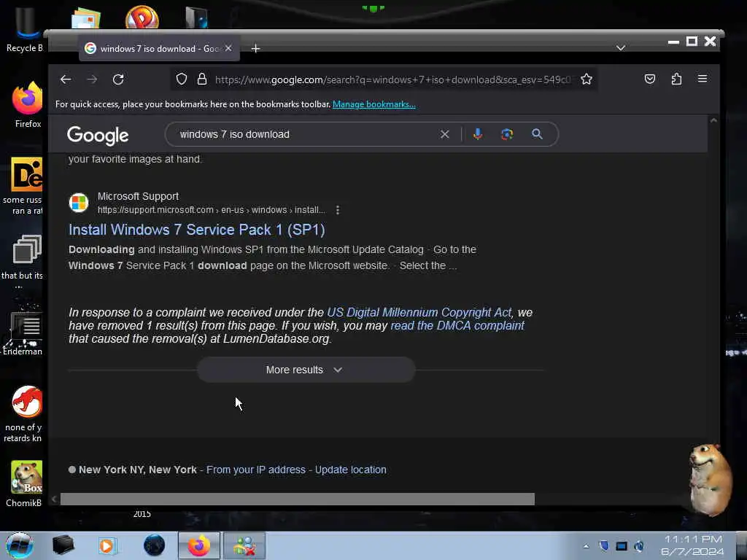Open 'Install Windows 7 Service Pack 1 (SP1)' result

197,230
